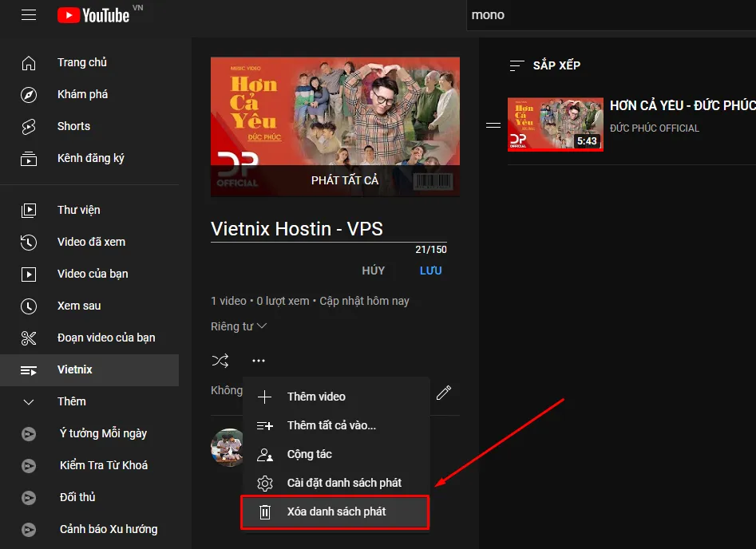The height and width of the screenshot is (549, 756).
Task: Open Xem sau label
Action: click(79, 306)
